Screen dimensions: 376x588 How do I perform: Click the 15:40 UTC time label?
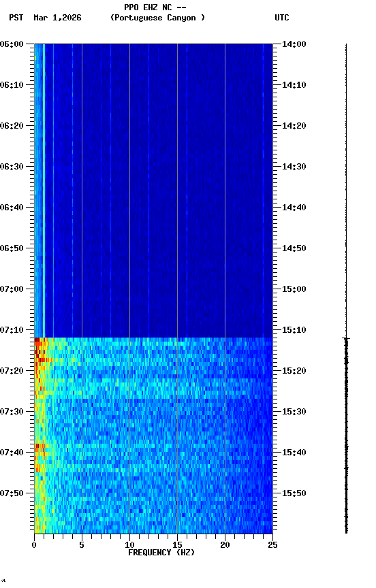pos(294,453)
